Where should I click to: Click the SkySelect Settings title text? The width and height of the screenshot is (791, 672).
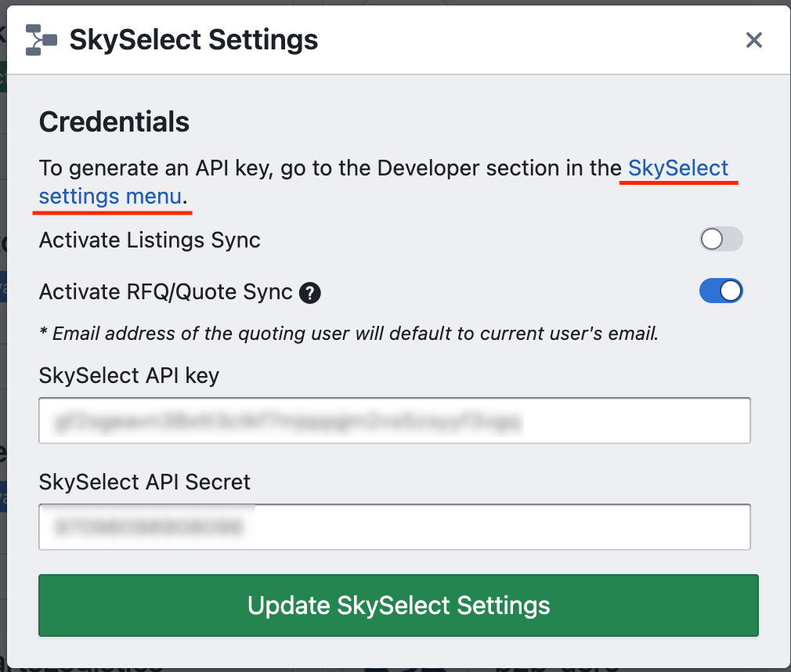(x=193, y=40)
